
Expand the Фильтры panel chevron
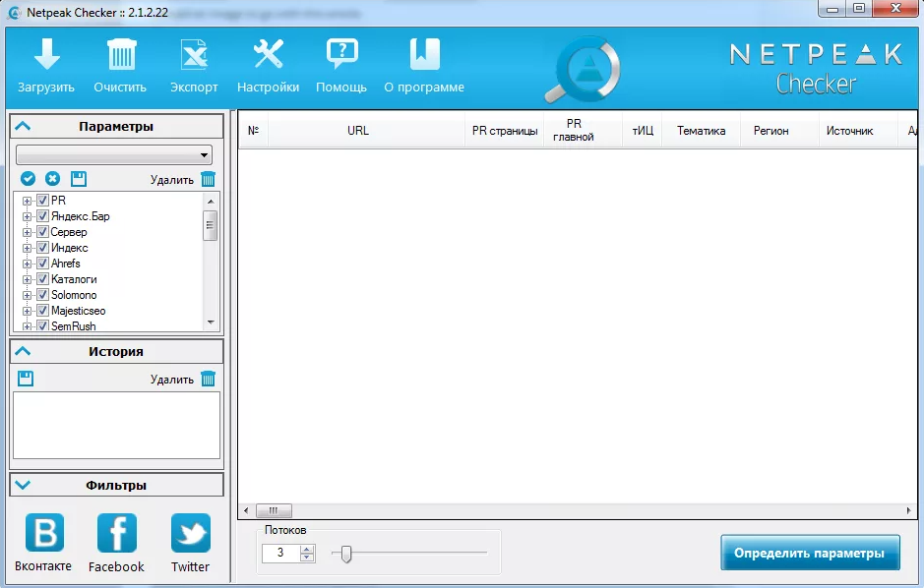(23, 485)
